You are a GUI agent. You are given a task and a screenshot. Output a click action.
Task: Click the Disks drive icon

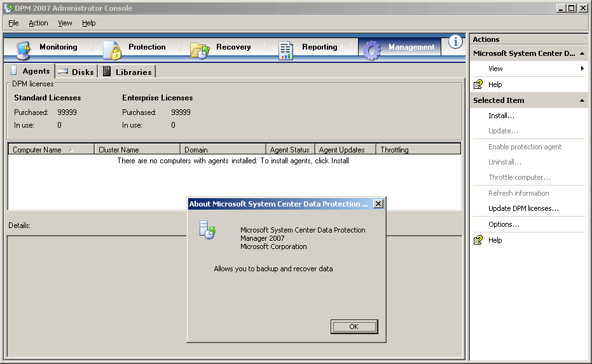[x=63, y=71]
